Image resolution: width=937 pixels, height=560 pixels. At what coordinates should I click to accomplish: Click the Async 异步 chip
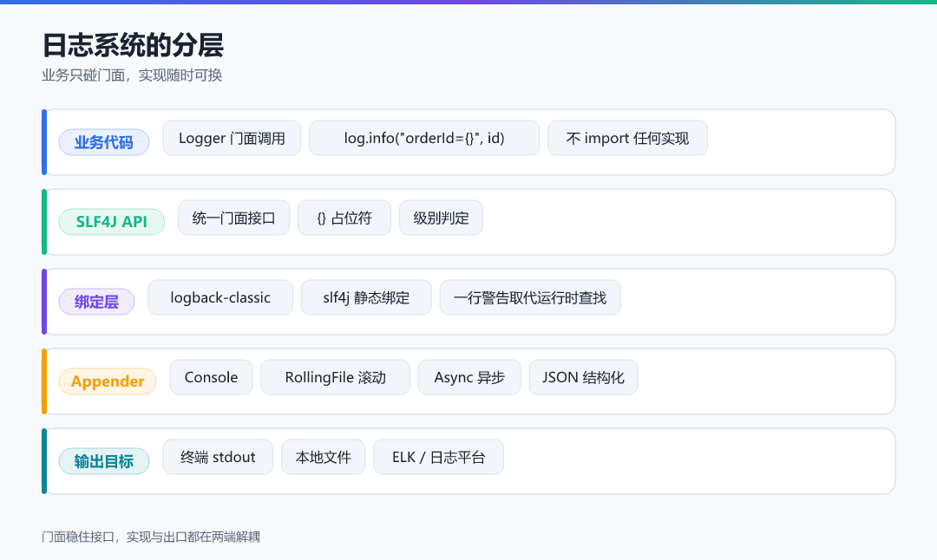[x=469, y=377]
